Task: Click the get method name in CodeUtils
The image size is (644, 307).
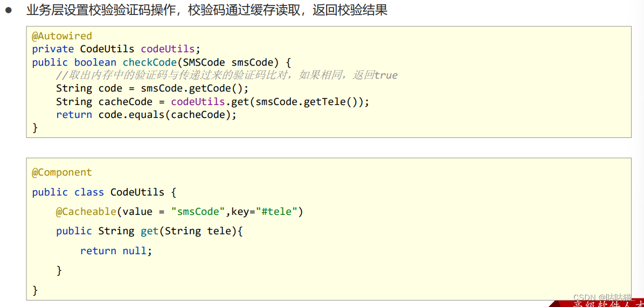Action: (x=149, y=231)
